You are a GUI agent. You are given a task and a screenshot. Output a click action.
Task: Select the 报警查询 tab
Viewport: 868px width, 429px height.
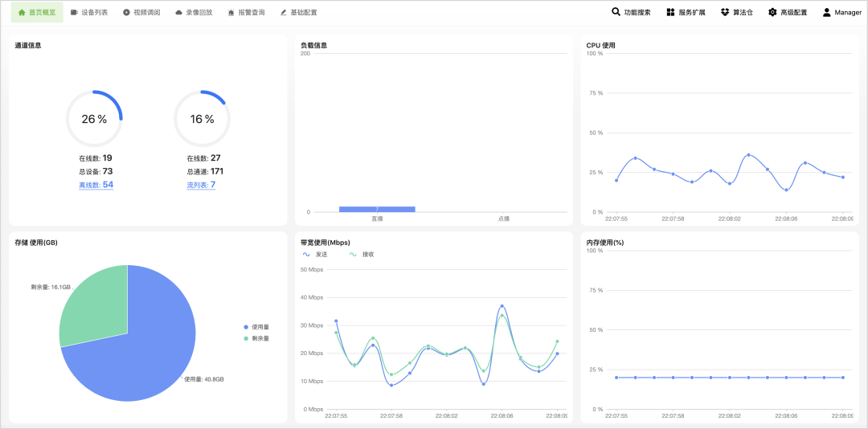(246, 12)
